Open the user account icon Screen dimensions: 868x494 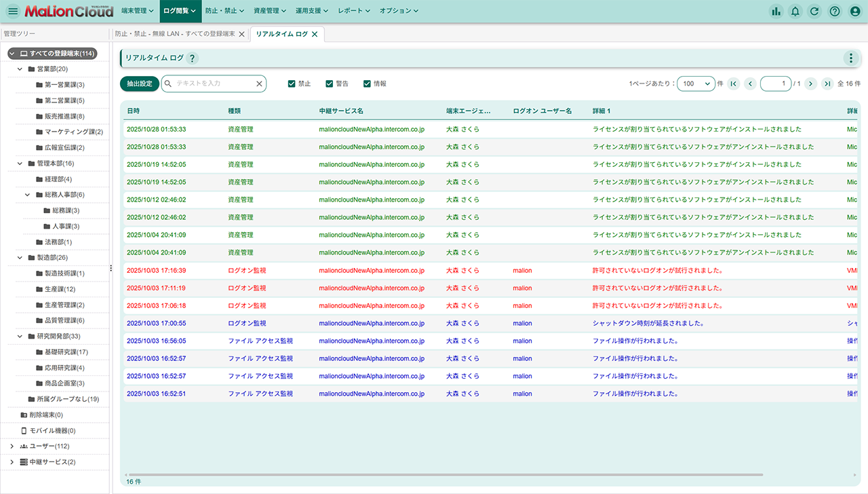854,11
